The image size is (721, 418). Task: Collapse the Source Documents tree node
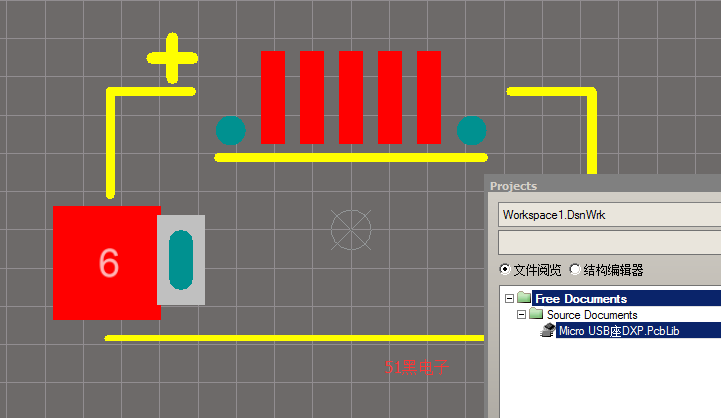coord(521,315)
